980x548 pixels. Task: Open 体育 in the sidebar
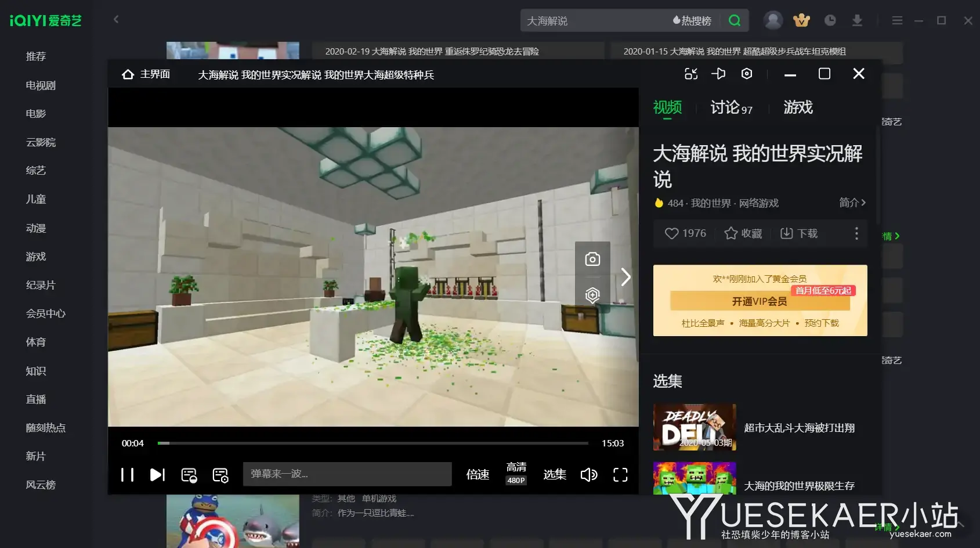[x=36, y=342]
